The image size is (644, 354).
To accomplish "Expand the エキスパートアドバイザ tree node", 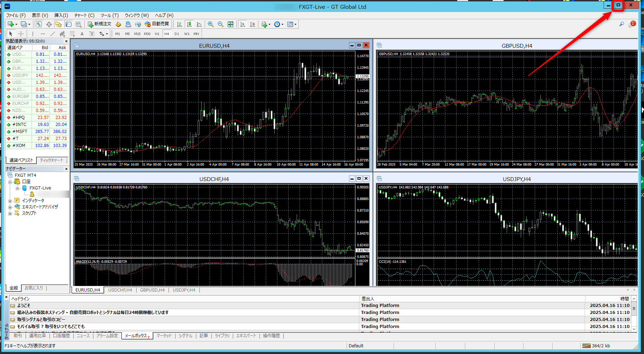I will click(10, 207).
